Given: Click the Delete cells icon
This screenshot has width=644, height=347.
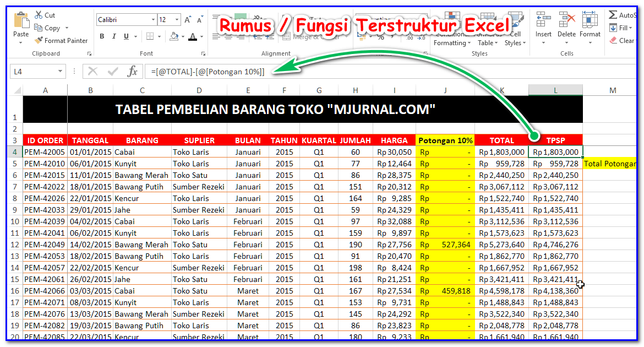Looking at the screenshot, I should point(567,19).
